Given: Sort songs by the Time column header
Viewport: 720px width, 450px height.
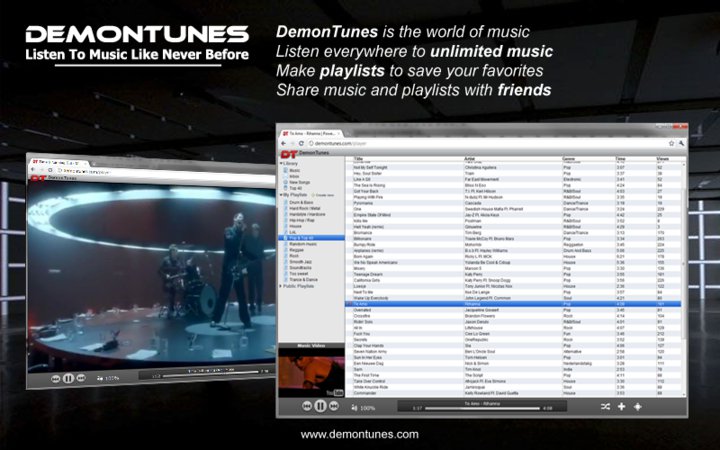Looking at the screenshot, I should pos(620,159).
